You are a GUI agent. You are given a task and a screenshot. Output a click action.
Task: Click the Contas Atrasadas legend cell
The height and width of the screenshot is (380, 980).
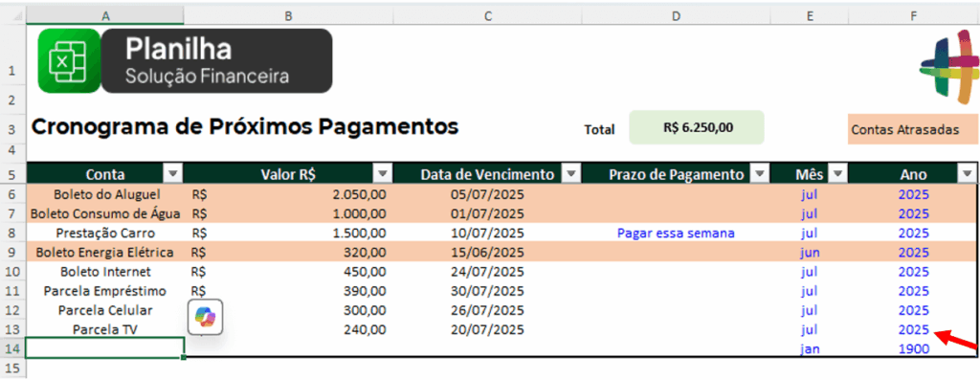(x=913, y=130)
